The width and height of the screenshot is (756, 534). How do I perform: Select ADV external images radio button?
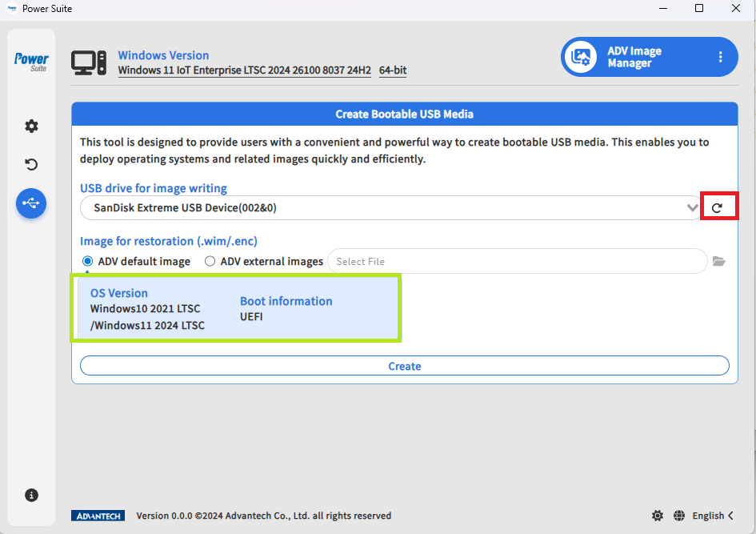click(210, 261)
